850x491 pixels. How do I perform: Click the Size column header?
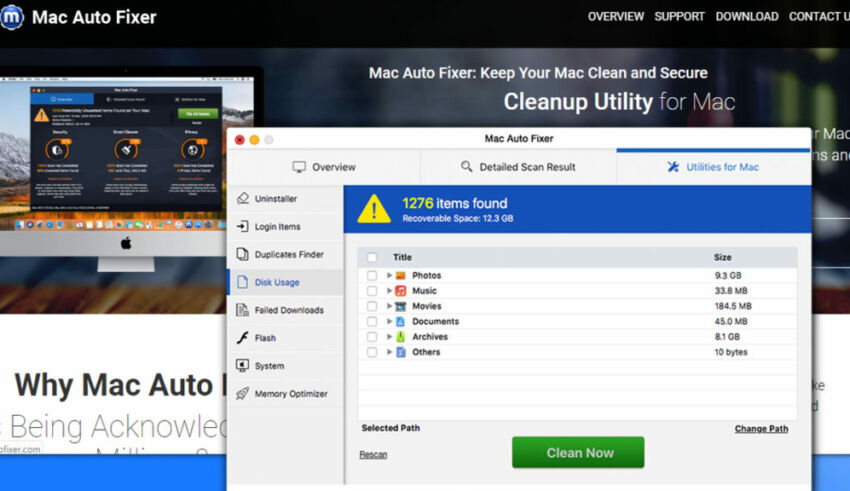723,257
